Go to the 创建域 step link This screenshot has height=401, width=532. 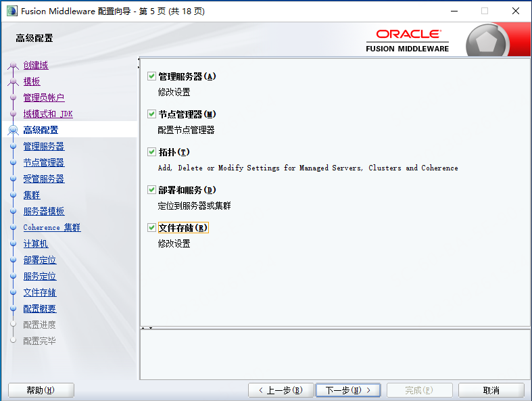click(36, 65)
